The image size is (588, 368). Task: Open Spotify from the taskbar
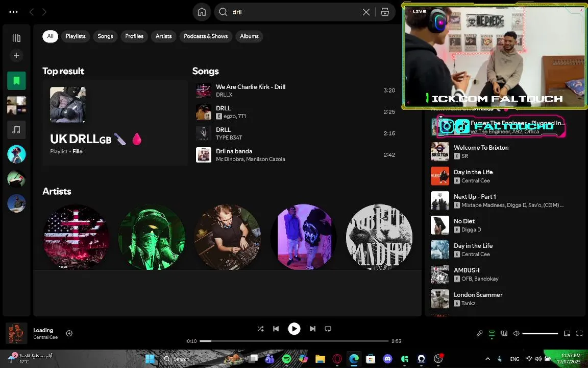pyautogui.click(x=286, y=359)
